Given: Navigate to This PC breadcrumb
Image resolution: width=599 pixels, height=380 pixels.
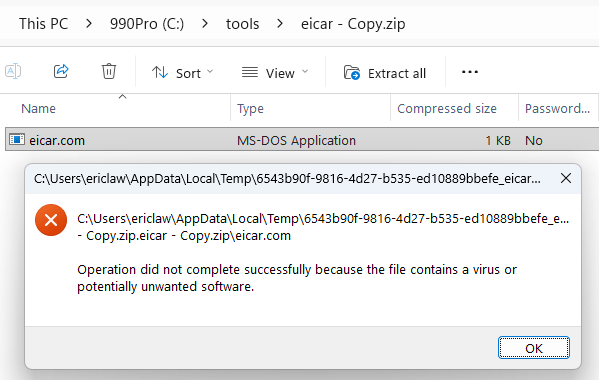Looking at the screenshot, I should (x=44, y=24).
